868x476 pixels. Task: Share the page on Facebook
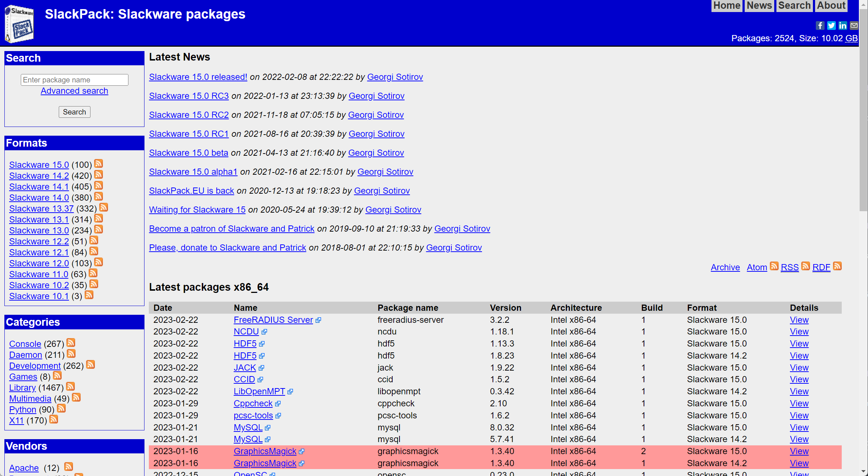coord(820,25)
